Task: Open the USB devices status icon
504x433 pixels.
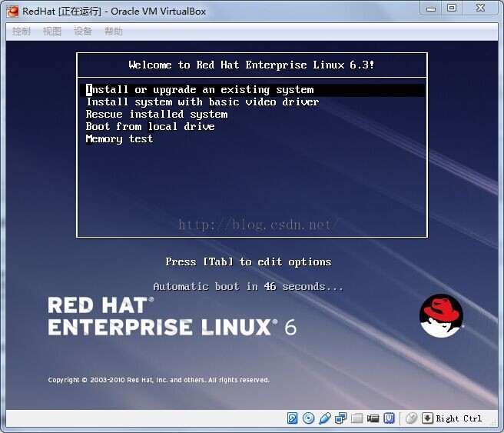Action: (325, 418)
